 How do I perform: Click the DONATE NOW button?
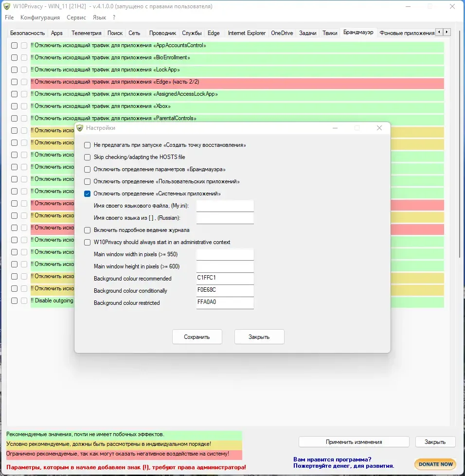coord(435,464)
